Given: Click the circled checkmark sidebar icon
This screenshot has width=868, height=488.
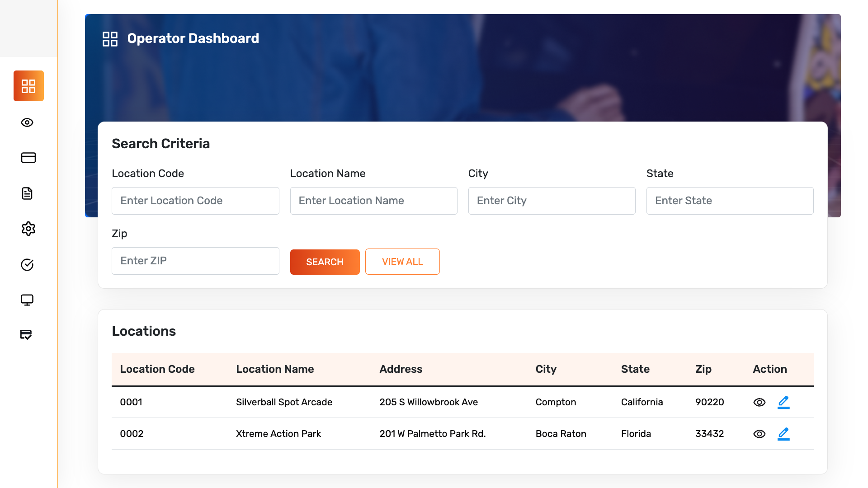Looking at the screenshot, I should coord(27,265).
